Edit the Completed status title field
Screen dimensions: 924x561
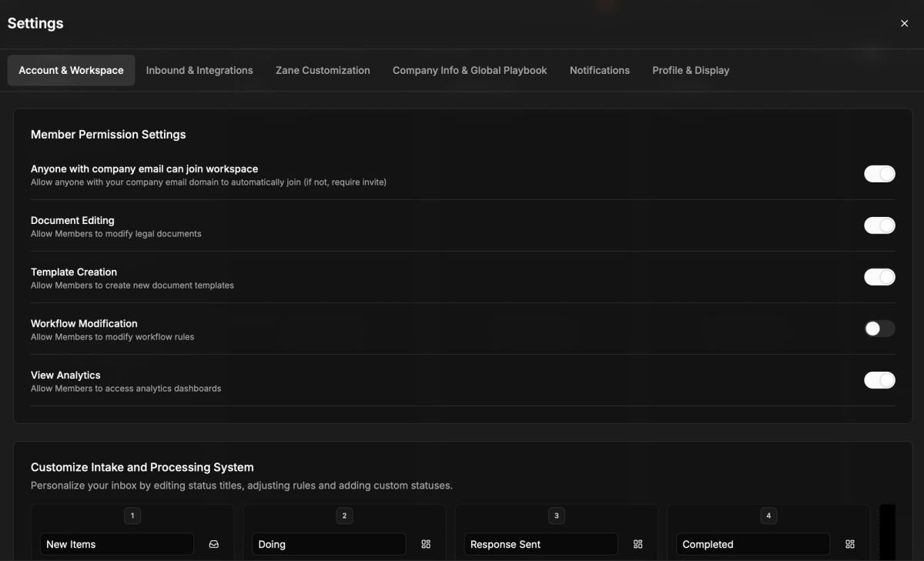tap(753, 544)
